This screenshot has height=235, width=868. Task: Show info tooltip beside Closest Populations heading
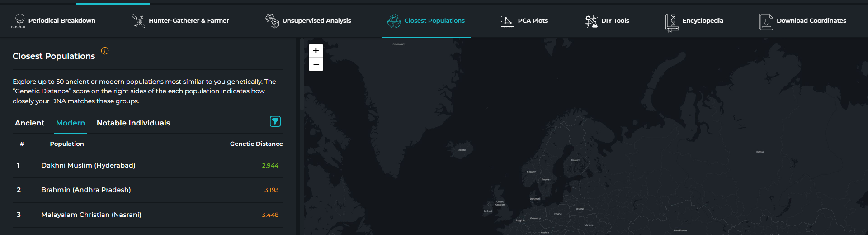pyautogui.click(x=105, y=51)
